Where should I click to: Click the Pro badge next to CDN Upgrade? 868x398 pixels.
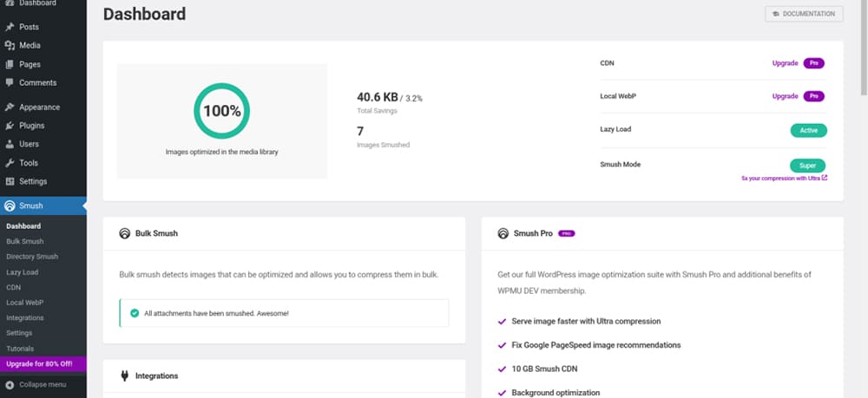point(814,63)
